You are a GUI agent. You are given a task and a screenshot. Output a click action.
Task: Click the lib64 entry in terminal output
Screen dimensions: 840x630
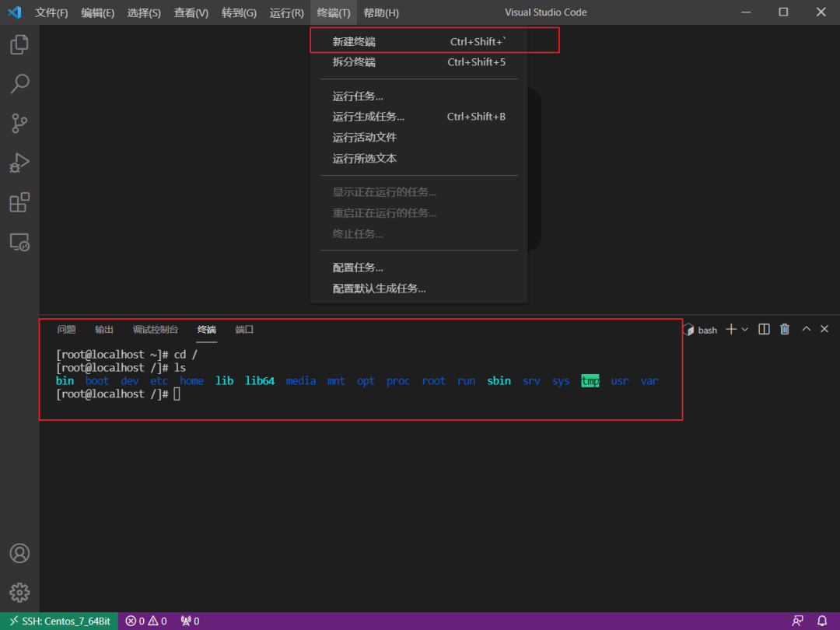click(260, 381)
